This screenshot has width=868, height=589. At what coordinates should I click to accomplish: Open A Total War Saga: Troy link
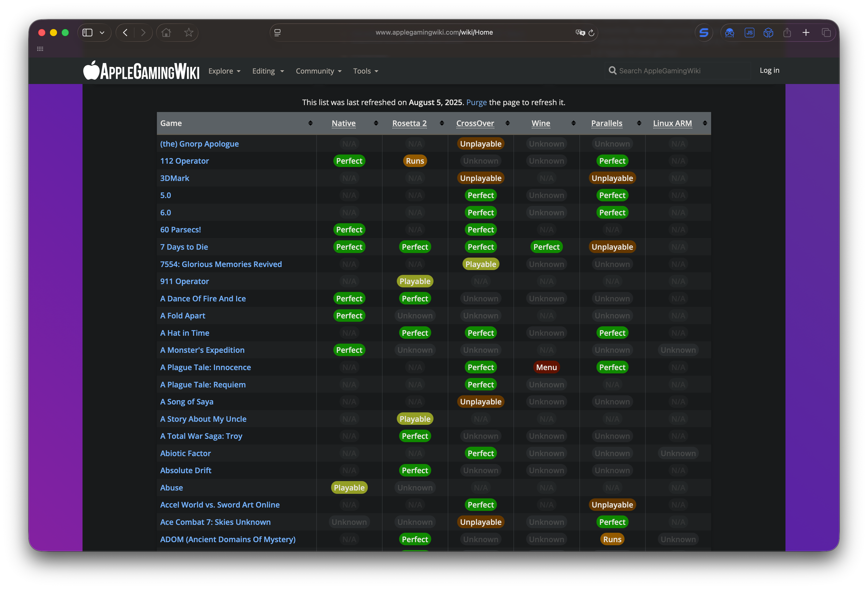click(x=201, y=436)
